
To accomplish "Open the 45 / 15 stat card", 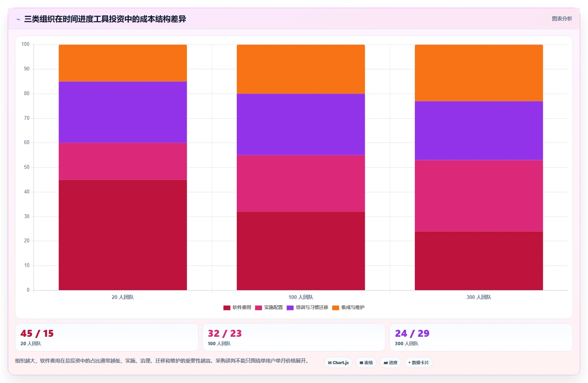I will tap(106, 337).
